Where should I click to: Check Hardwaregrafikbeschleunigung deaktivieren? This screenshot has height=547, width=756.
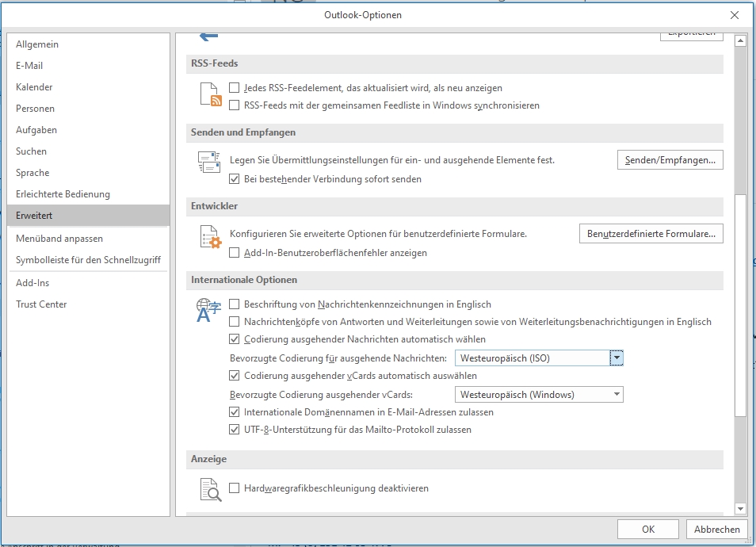tap(235, 488)
